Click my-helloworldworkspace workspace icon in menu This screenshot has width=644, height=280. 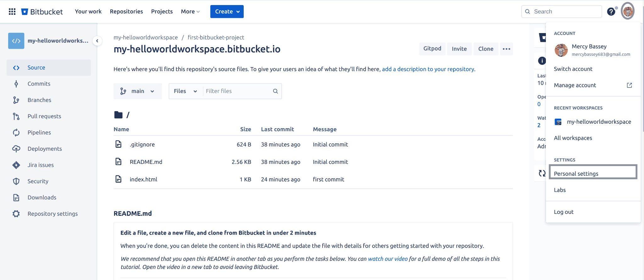point(558,122)
